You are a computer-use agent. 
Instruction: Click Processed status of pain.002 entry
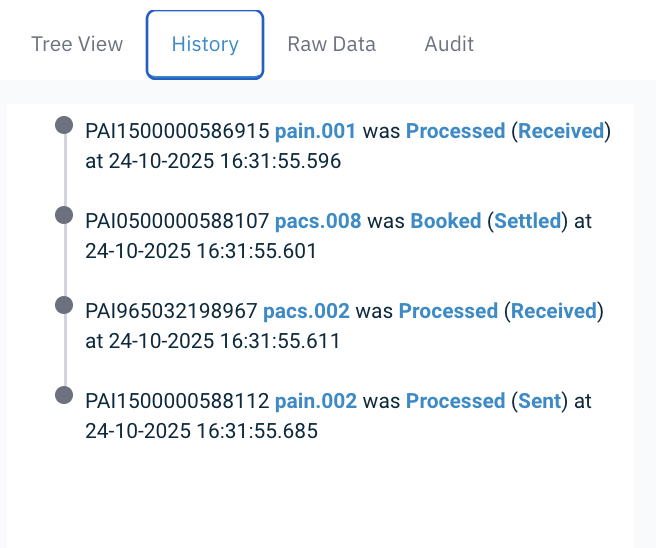tap(455, 401)
